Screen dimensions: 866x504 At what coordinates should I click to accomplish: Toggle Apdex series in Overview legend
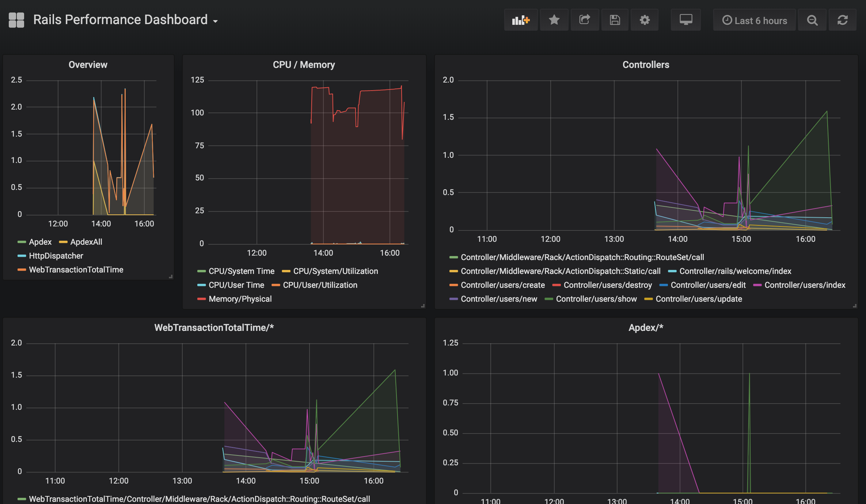(40, 242)
